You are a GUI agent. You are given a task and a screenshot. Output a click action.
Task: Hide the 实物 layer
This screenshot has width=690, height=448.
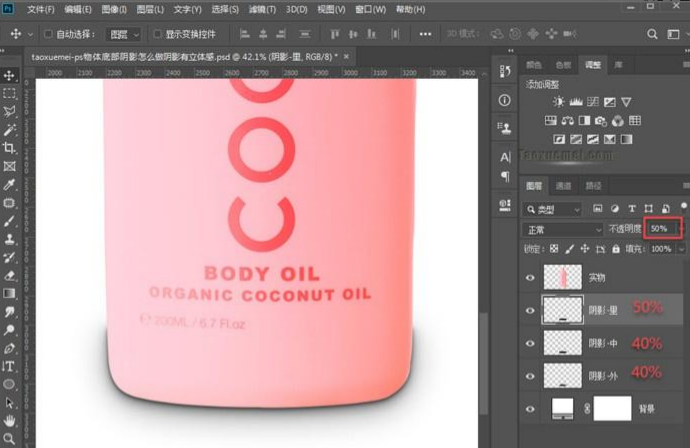(x=530, y=278)
